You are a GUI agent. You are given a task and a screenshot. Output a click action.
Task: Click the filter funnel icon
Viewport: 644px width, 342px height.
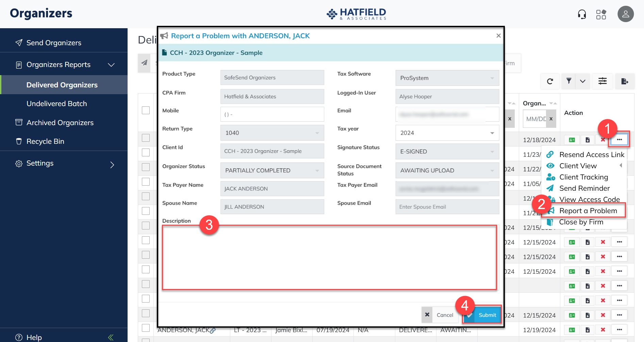(x=568, y=81)
